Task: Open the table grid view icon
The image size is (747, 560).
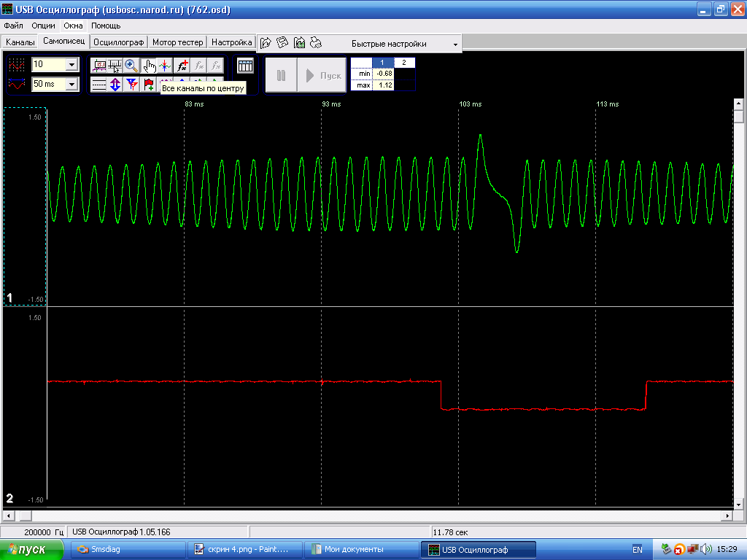Action: (x=245, y=66)
